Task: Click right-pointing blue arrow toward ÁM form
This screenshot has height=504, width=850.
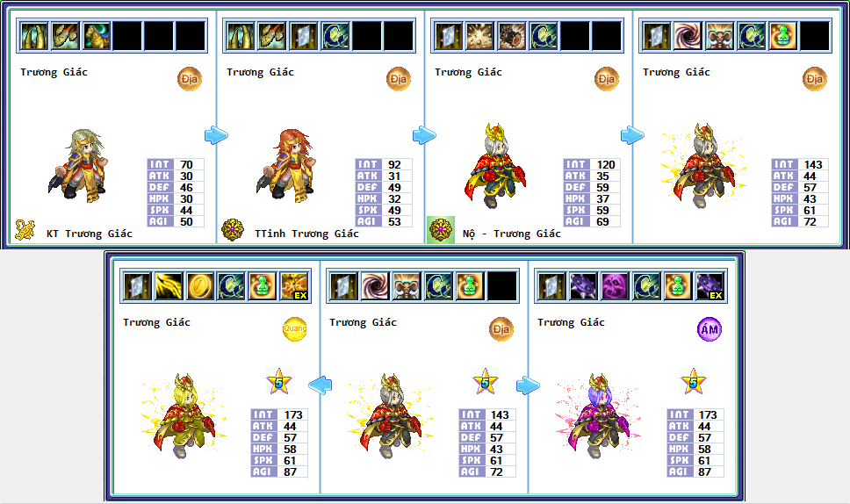Action: [528, 385]
